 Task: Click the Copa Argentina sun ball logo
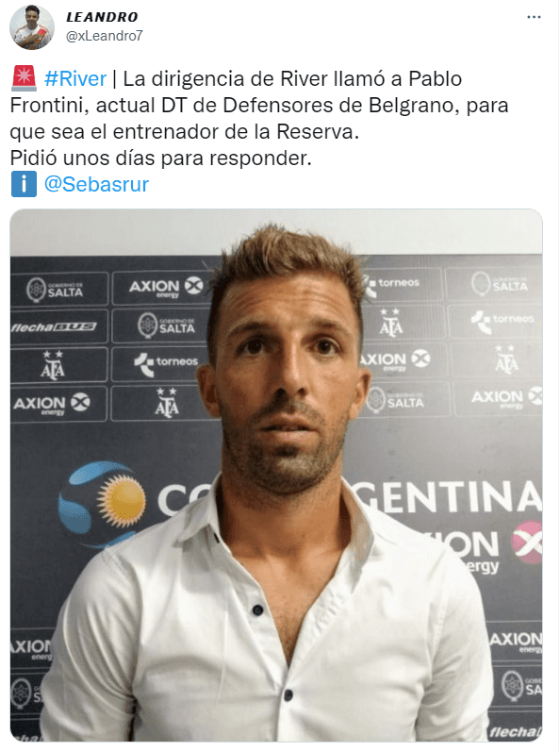click(103, 503)
